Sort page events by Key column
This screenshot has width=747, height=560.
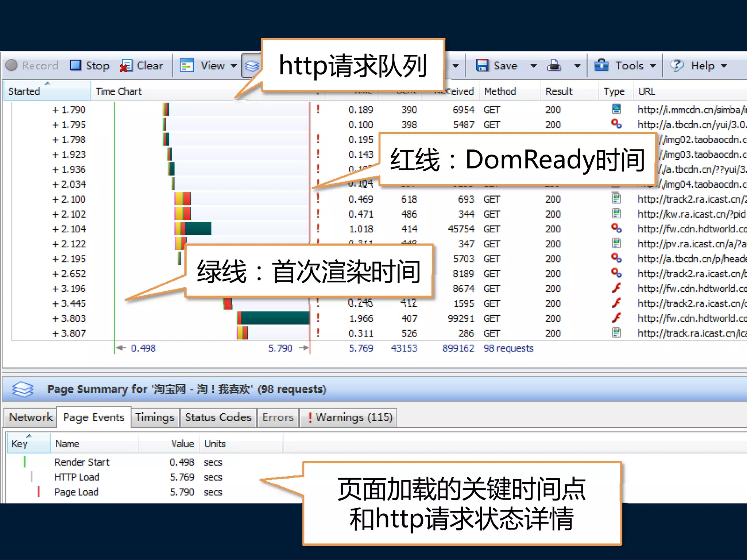point(28,443)
